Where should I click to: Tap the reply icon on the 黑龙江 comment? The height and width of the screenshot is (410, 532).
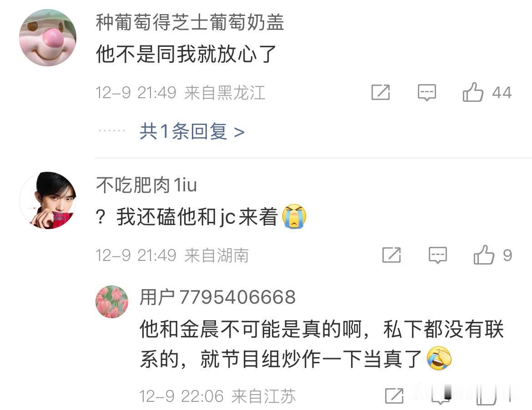tap(427, 92)
